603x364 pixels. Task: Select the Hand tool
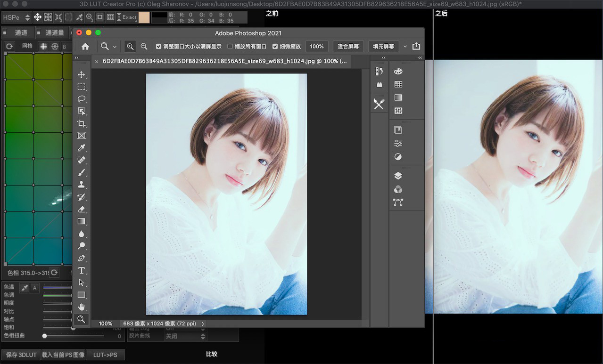pyautogui.click(x=82, y=307)
